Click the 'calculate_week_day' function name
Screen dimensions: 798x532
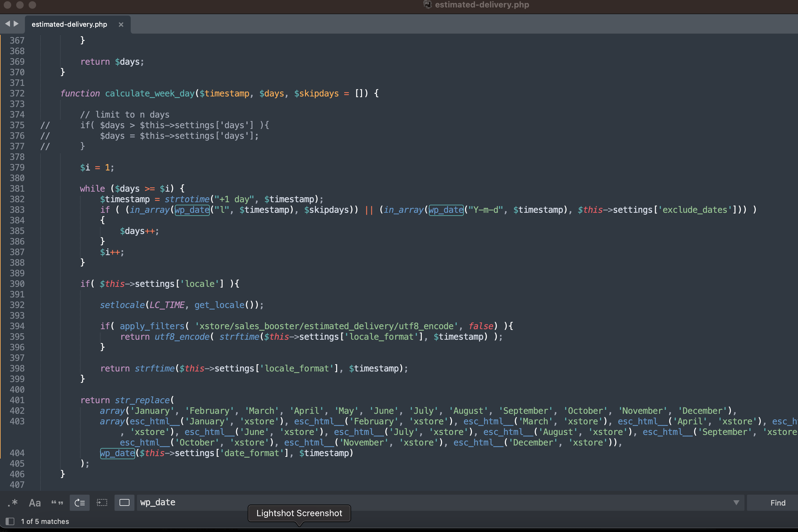[x=150, y=93]
